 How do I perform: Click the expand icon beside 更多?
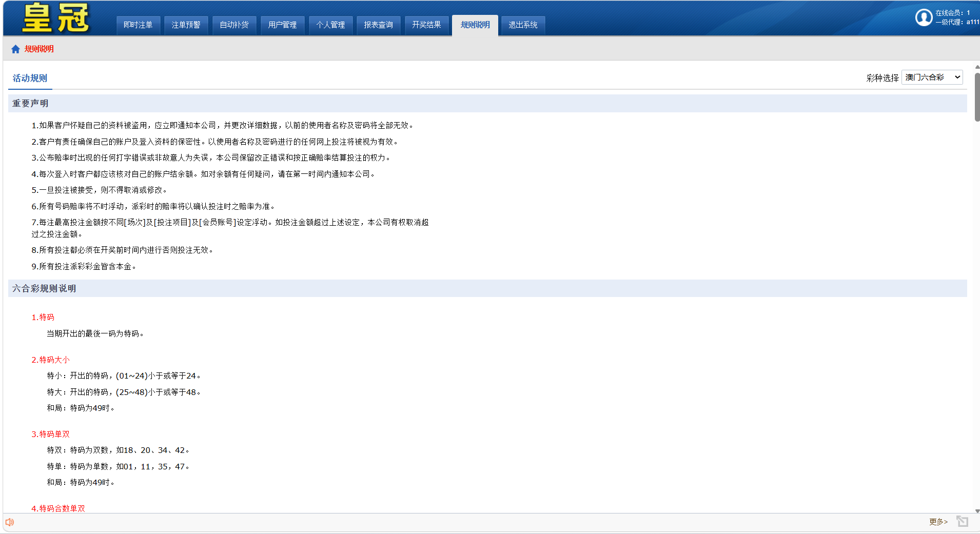962,522
